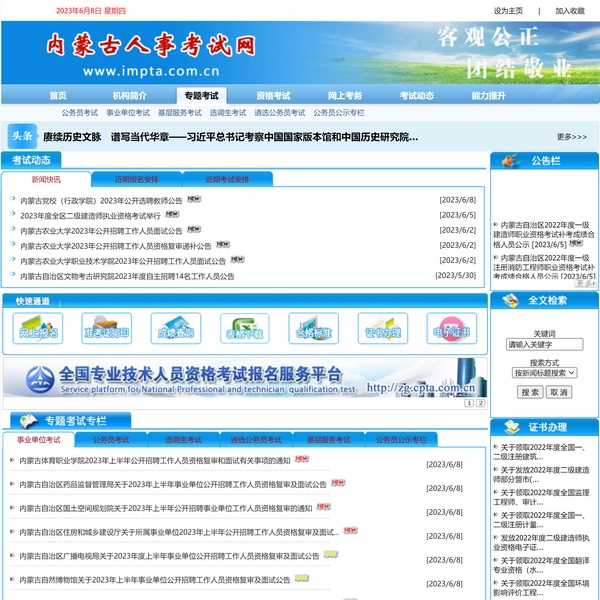The image size is (600, 600).
Task: Open the 考试动态 navigation menu item
Action: pyautogui.click(x=416, y=96)
